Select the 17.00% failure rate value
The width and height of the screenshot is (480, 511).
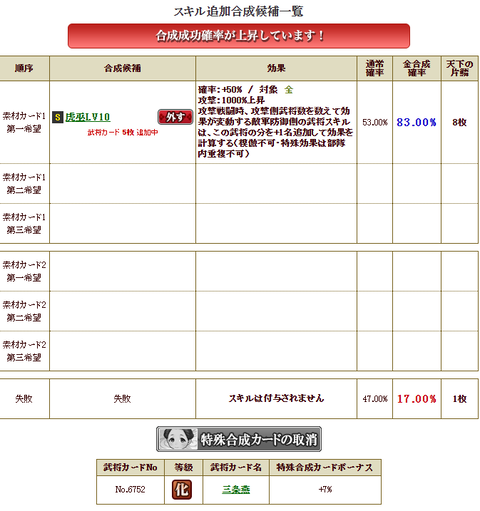pos(416,399)
